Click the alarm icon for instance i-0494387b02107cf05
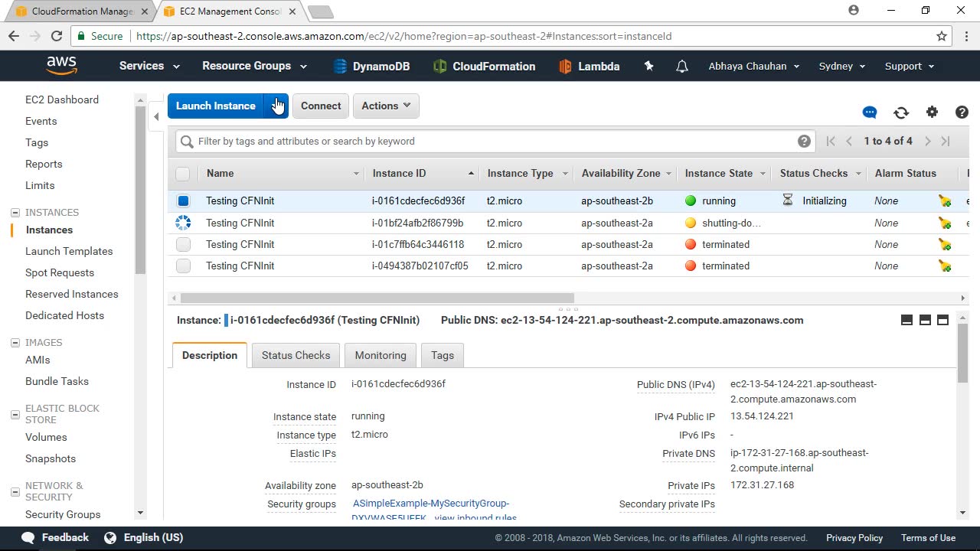This screenshot has width=980, height=551. pos(945,266)
